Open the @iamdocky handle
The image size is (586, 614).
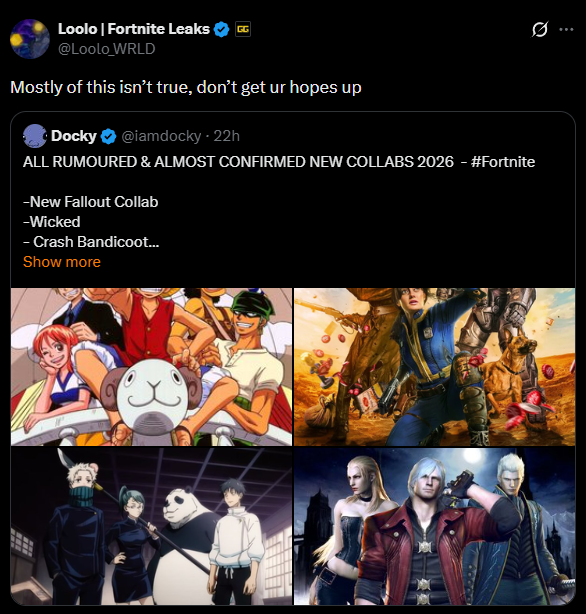(x=161, y=136)
